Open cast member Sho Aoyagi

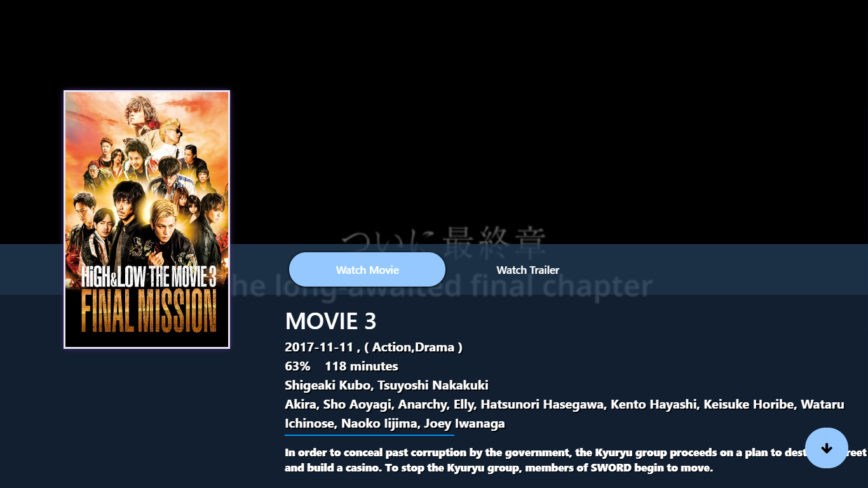(357, 404)
